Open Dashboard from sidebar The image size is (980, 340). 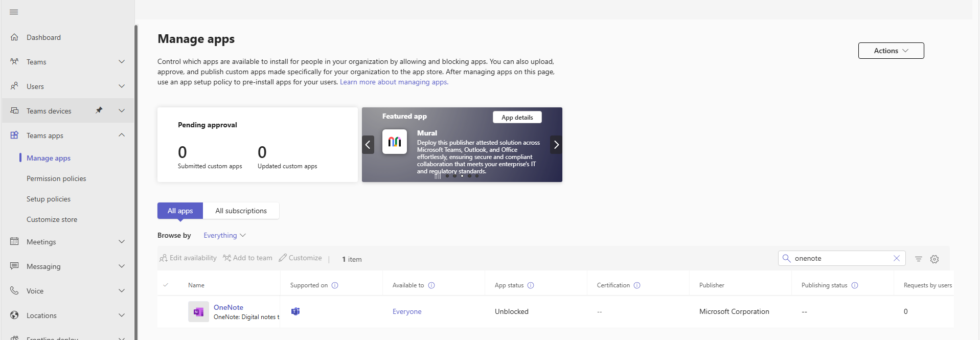pos(43,37)
